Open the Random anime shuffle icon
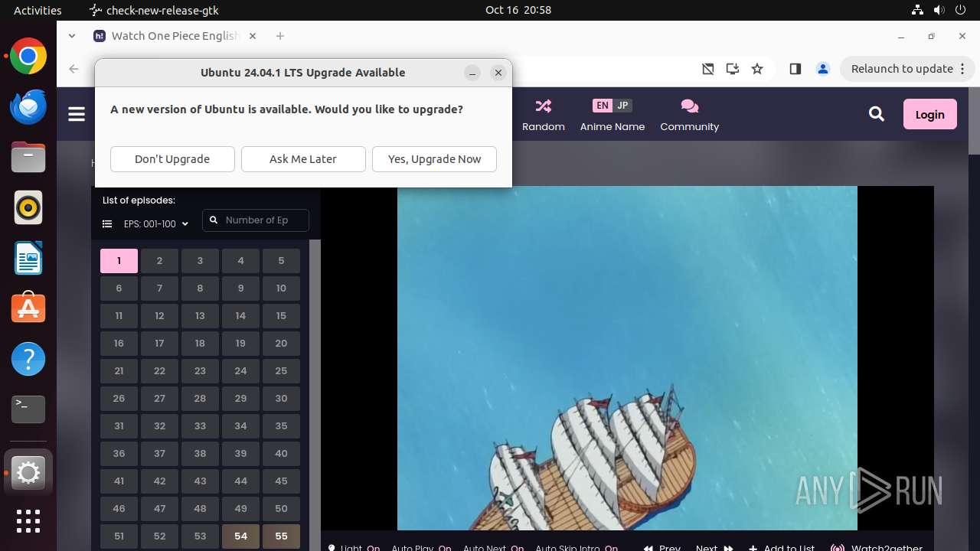This screenshot has width=980, height=551. coord(544,106)
